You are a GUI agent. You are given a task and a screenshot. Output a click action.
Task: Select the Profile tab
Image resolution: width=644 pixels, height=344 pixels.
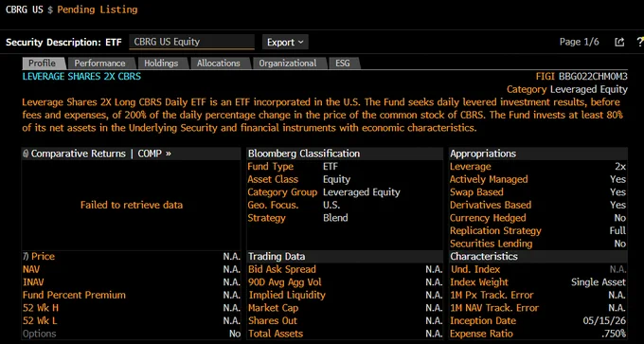click(43, 63)
